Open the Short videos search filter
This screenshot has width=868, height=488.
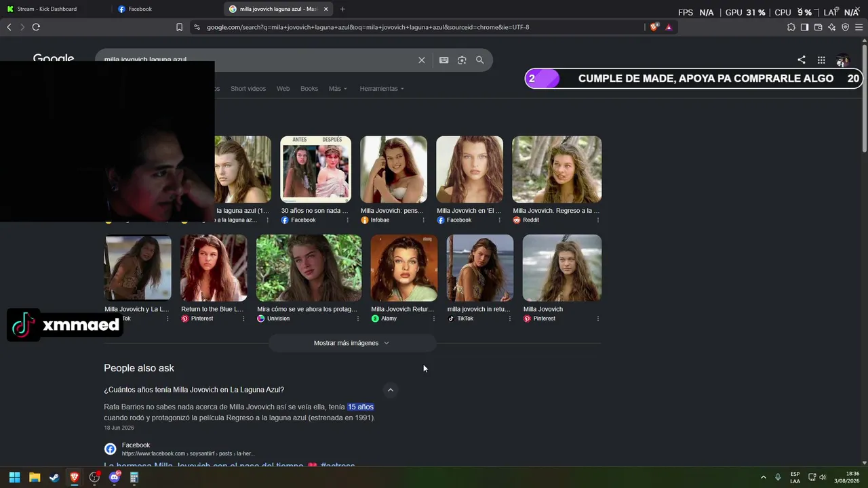[248, 89]
